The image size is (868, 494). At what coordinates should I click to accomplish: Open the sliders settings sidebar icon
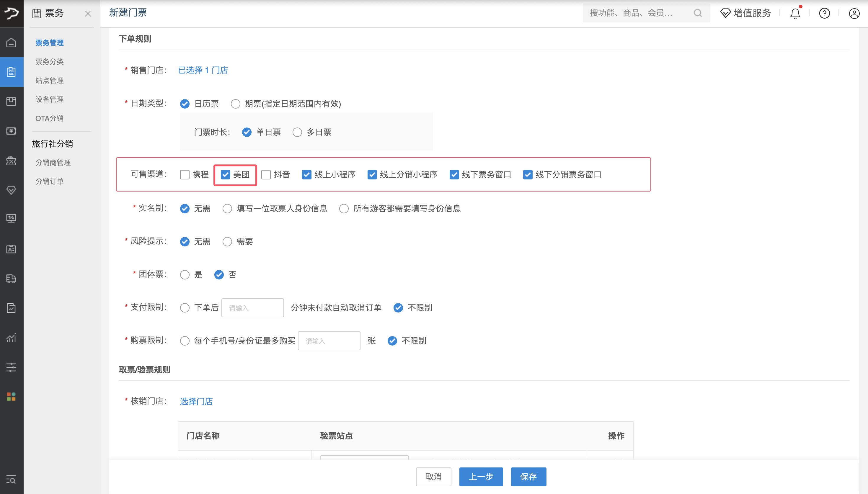pos(11,367)
